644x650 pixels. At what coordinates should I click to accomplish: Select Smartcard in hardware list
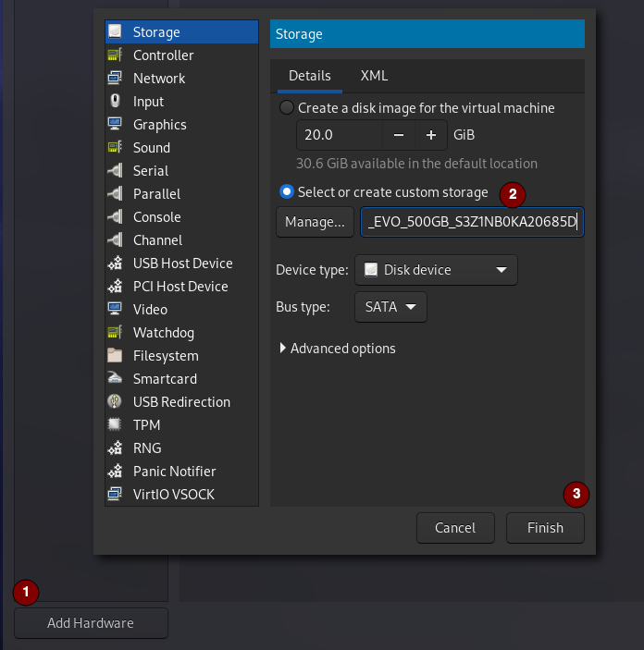[x=181, y=379]
